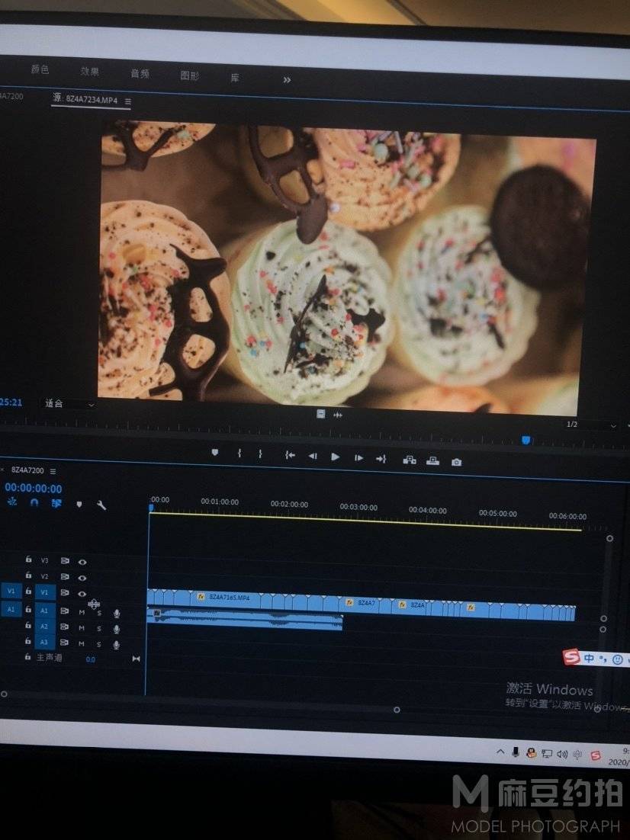Toggle lock on track V2

click(x=28, y=575)
